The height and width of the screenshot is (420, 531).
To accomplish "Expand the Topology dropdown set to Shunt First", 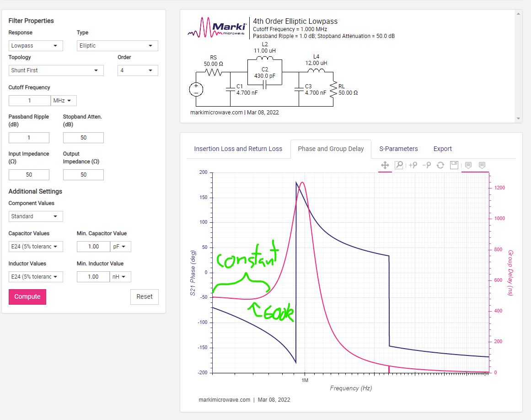I will click(x=56, y=70).
